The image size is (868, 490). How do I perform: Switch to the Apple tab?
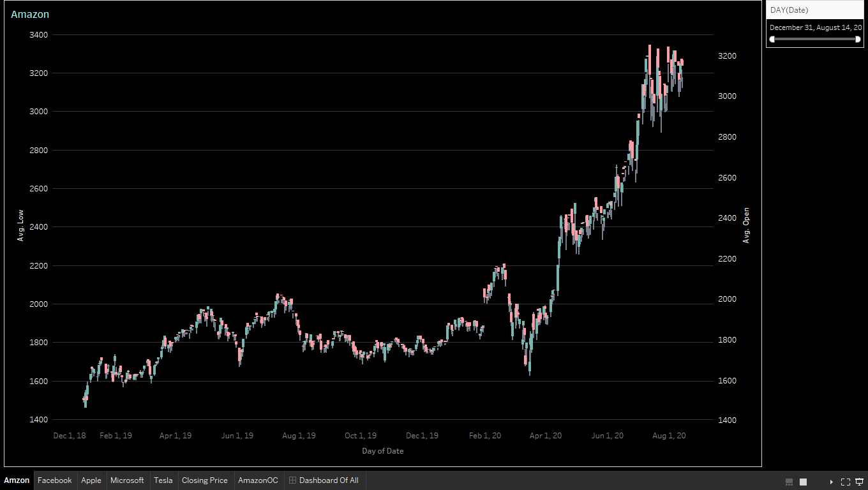[91, 480]
